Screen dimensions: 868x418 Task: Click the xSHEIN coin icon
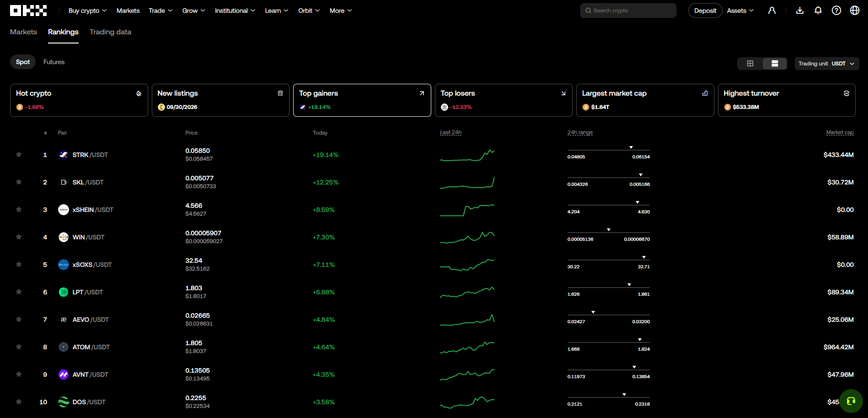click(x=64, y=210)
